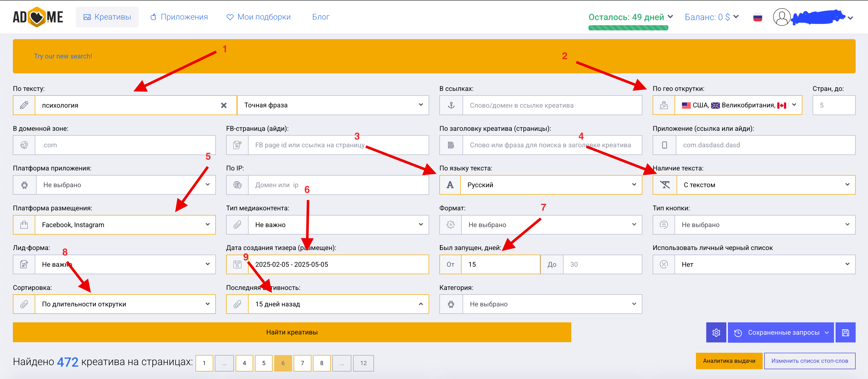Go to results page 7
The image size is (868, 379).
tap(302, 363)
